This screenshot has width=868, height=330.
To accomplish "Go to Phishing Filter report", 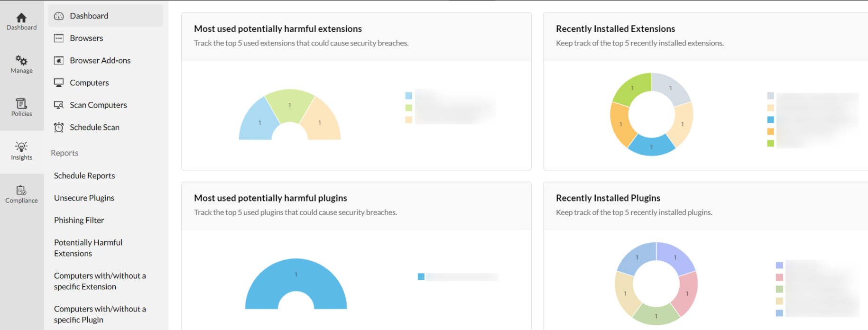I will [x=79, y=220].
